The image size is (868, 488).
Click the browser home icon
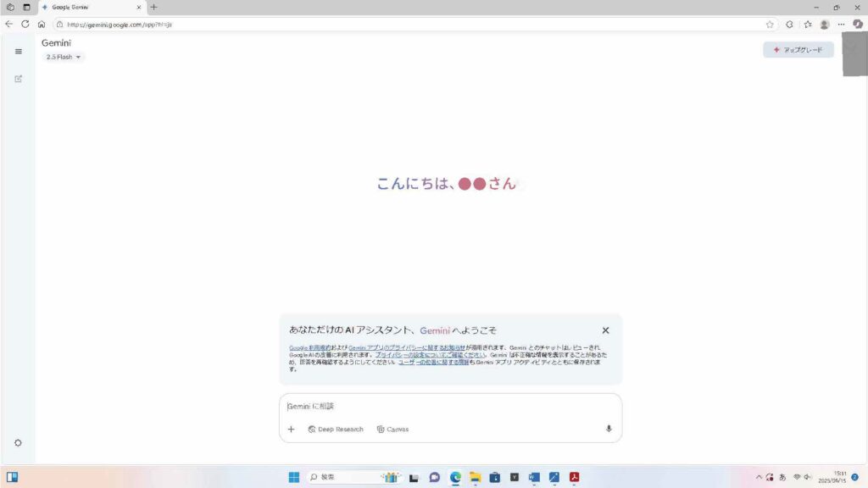click(42, 25)
